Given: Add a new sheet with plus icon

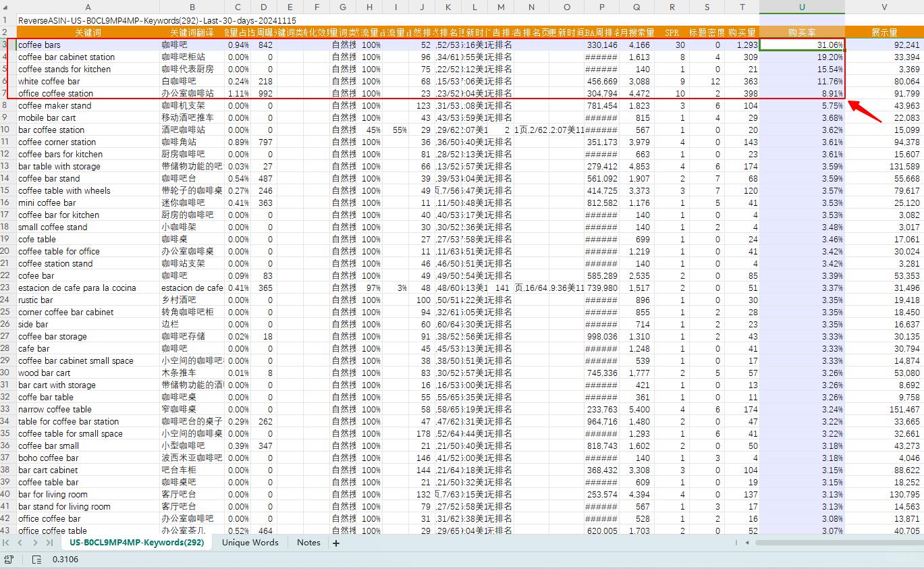Looking at the screenshot, I should [336, 543].
